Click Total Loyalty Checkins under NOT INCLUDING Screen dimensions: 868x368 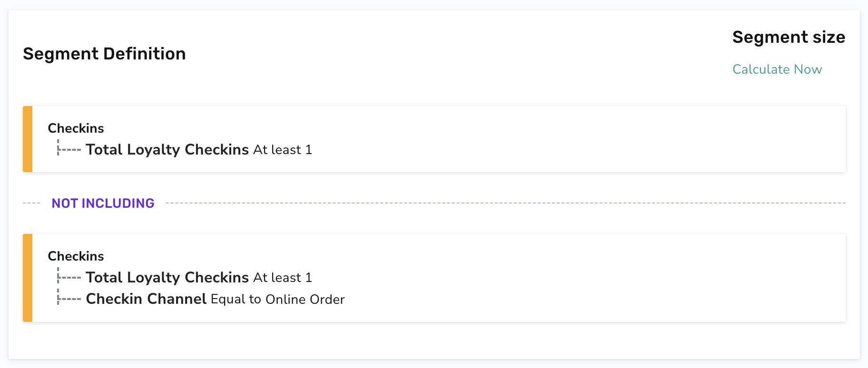pos(167,278)
